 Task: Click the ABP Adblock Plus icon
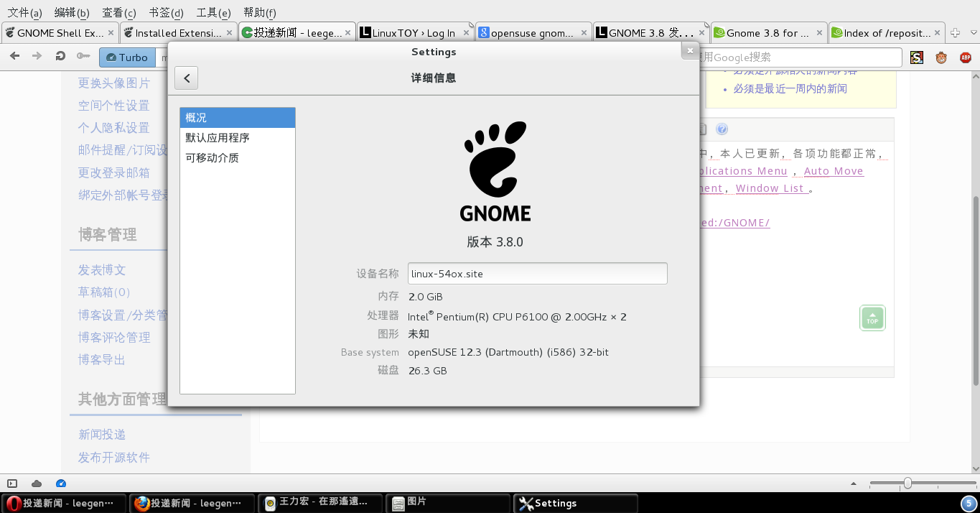966,57
